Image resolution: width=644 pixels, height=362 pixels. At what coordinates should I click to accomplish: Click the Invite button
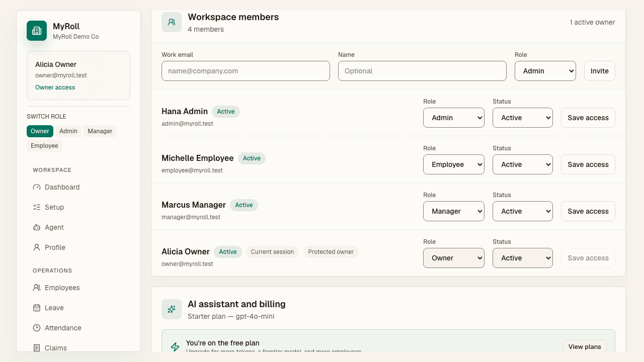pos(600,71)
